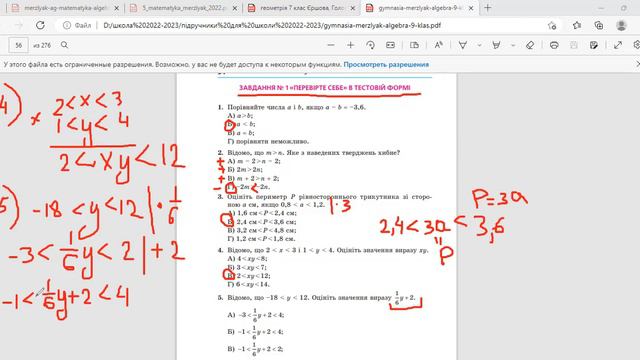640x360 pixels.
Task: Click the page count text 'из 276'
Action: pos(42,45)
